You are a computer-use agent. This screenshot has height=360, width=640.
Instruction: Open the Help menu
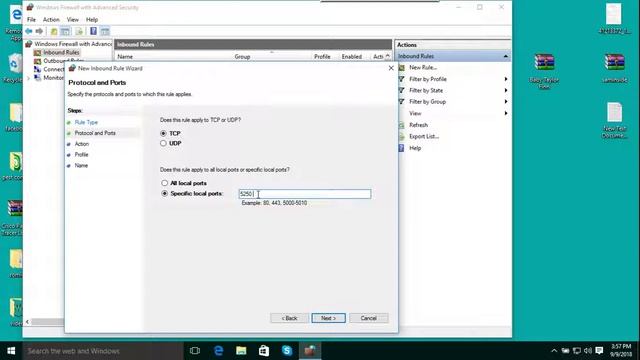tap(92, 20)
